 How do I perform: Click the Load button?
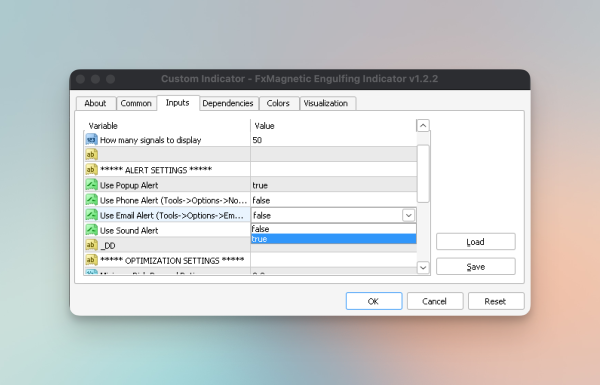pos(476,242)
